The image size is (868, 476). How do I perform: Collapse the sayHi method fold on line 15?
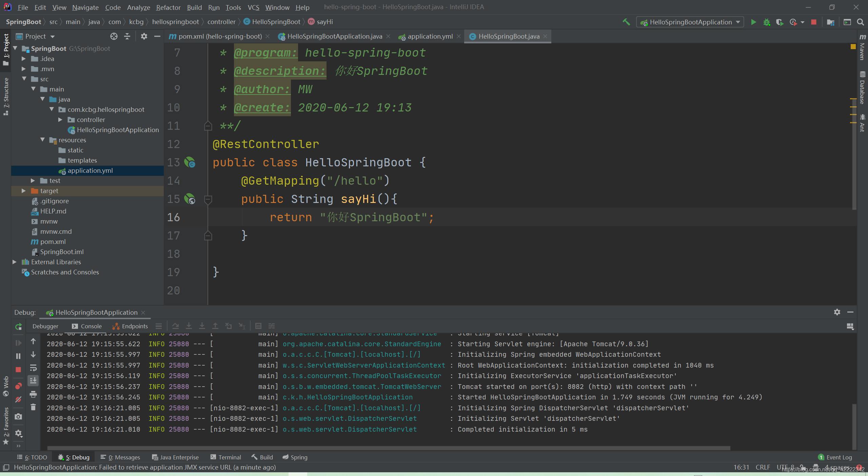point(208,200)
